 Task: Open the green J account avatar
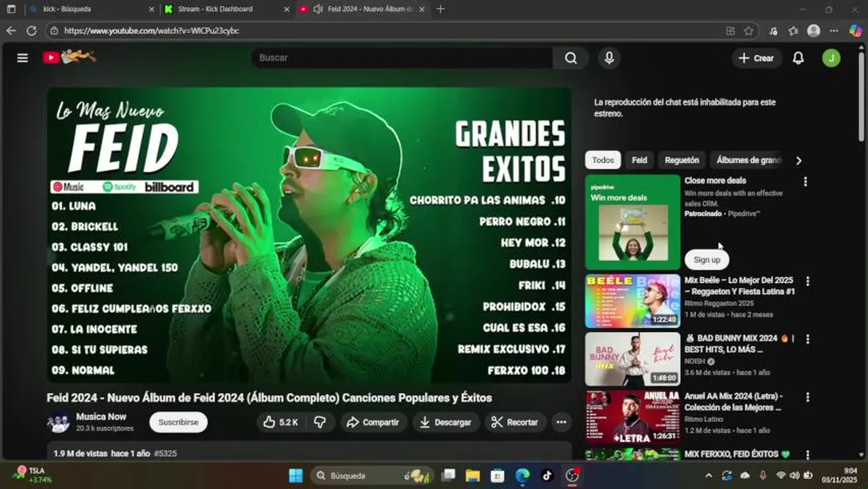(x=831, y=58)
